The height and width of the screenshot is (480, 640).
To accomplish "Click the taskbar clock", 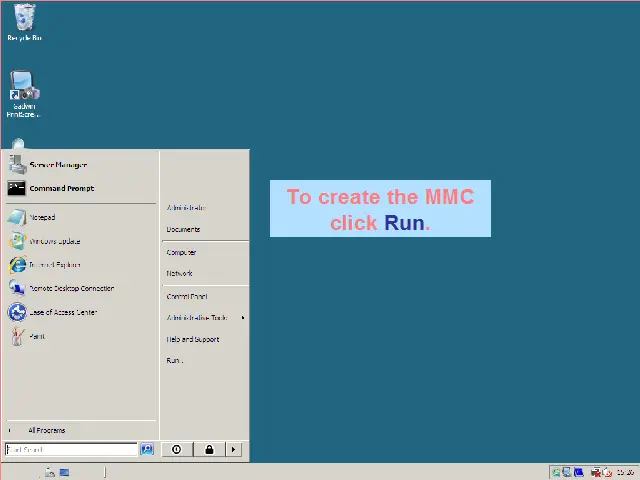I will coord(625,473).
